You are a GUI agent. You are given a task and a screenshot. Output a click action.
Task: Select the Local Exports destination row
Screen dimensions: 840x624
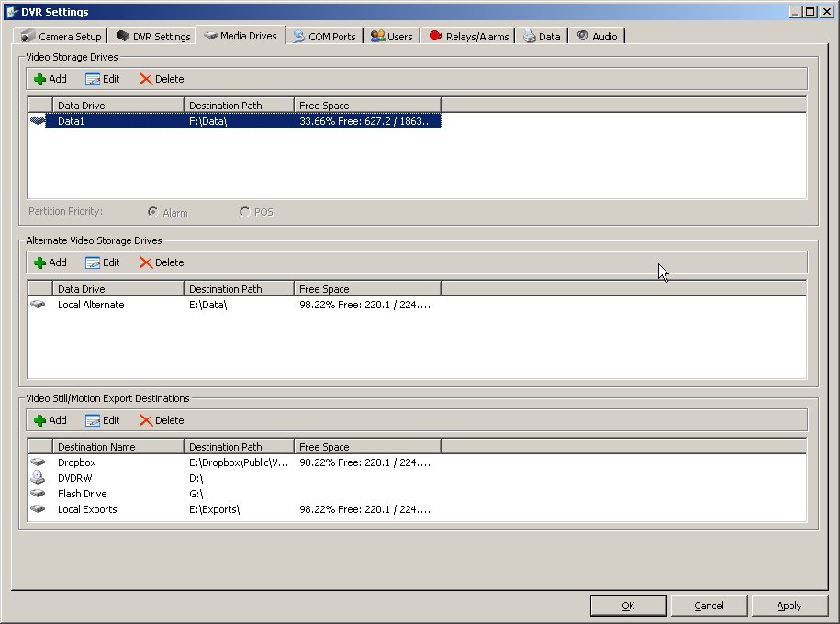click(x=87, y=509)
